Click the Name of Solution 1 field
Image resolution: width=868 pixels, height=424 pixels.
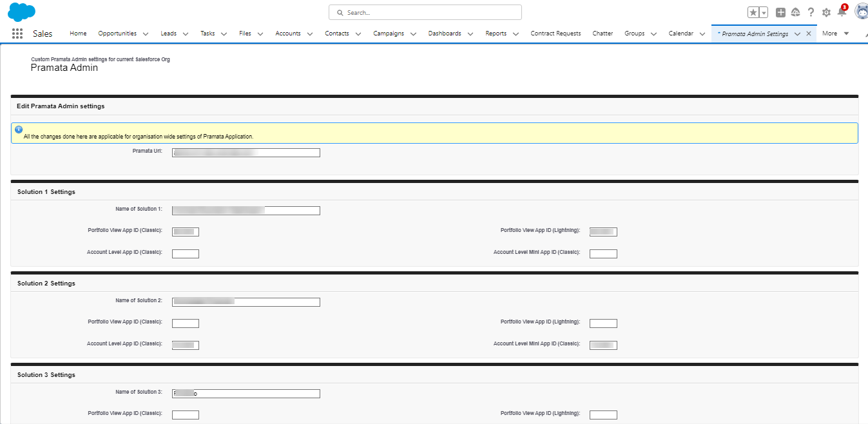pos(246,211)
